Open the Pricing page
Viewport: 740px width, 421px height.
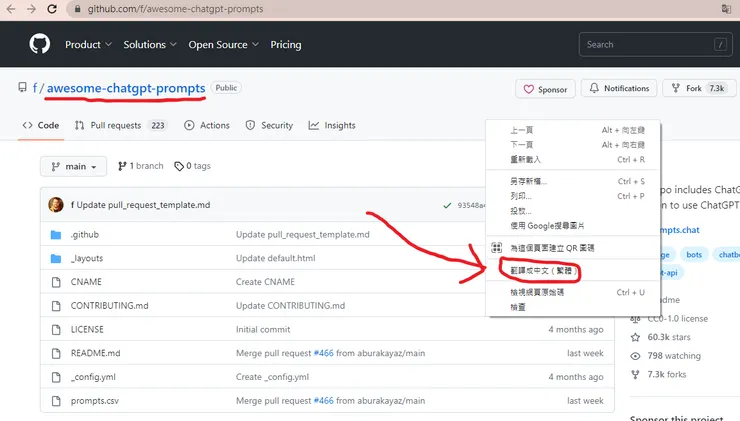click(x=286, y=44)
